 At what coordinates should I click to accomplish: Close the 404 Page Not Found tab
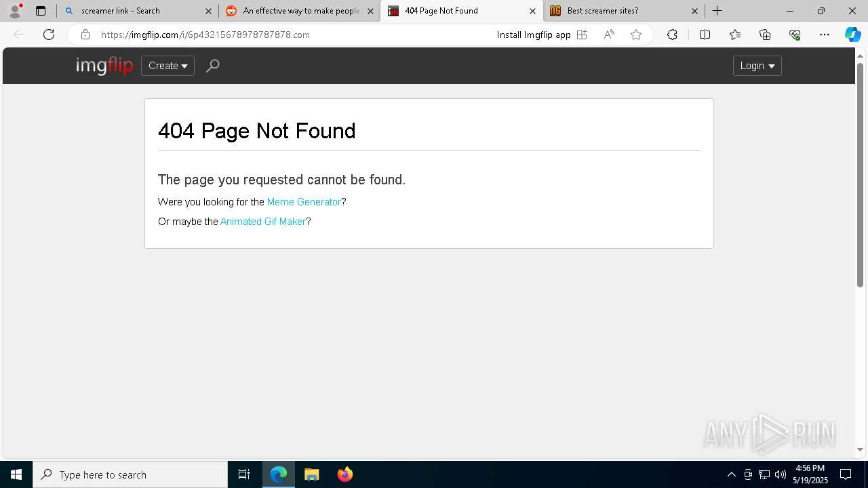[x=532, y=11]
